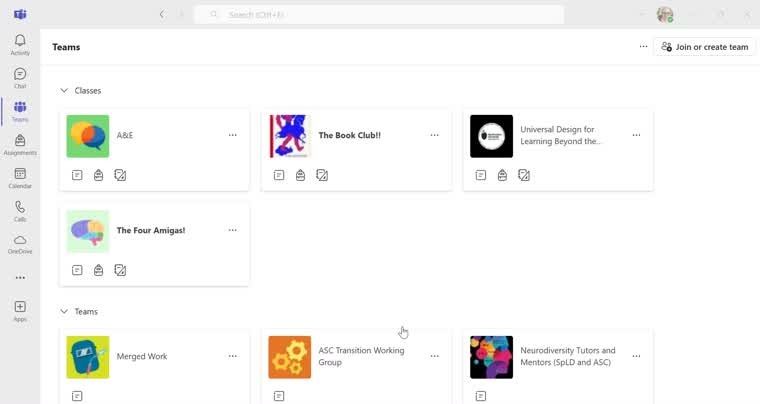Collapse the Teams section

point(64,312)
